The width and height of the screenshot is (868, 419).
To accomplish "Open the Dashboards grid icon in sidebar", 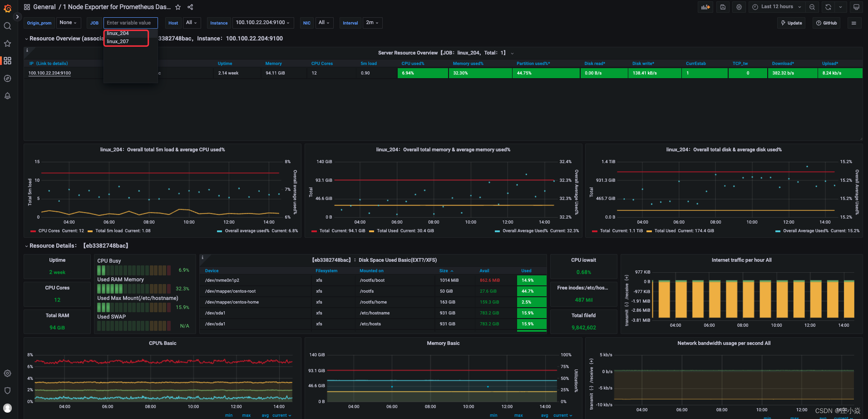I will coord(7,61).
